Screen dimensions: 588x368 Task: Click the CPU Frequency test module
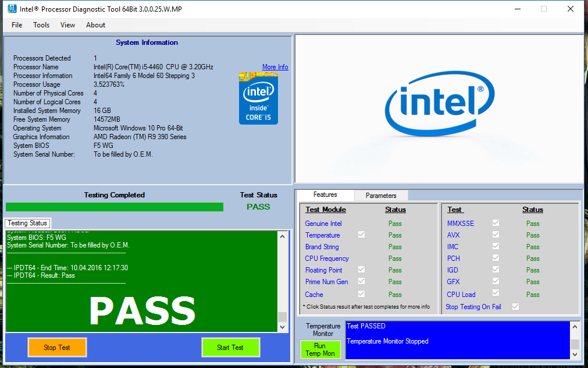click(x=327, y=259)
